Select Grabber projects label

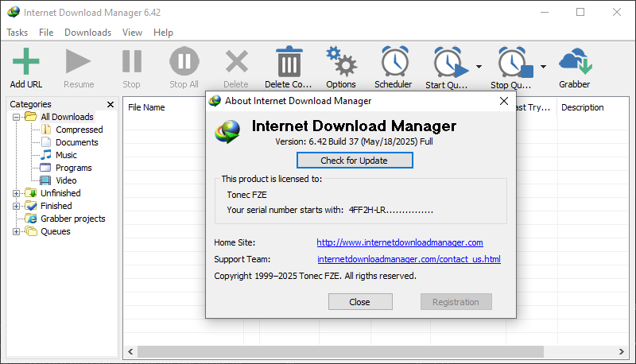(72, 219)
